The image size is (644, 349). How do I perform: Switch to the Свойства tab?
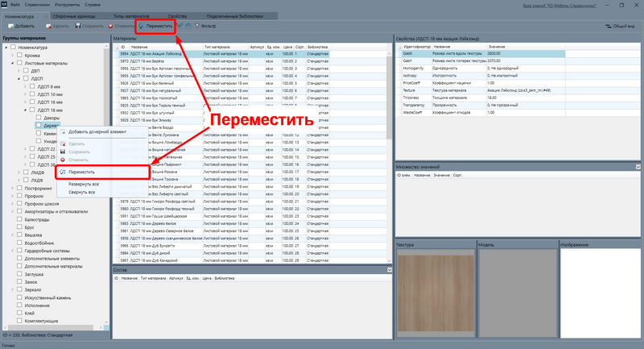click(177, 16)
